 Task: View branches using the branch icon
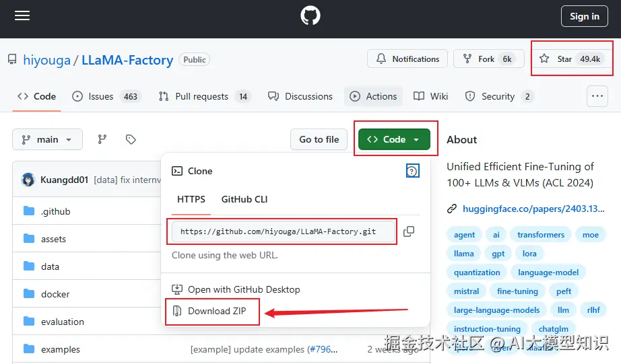click(102, 139)
